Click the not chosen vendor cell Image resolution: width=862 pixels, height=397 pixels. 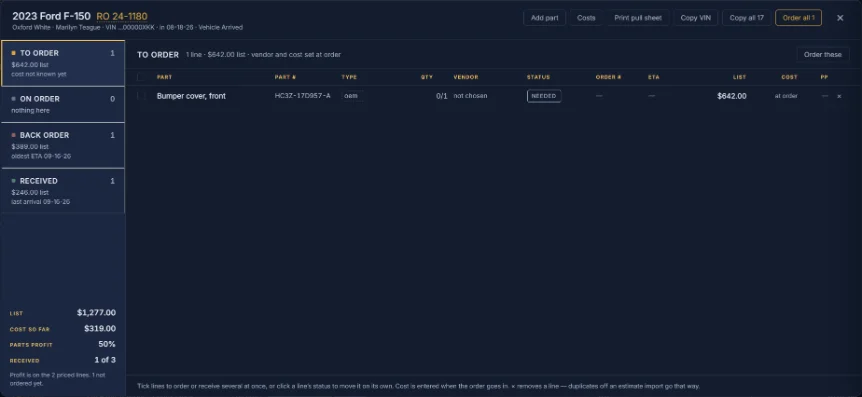click(x=470, y=96)
